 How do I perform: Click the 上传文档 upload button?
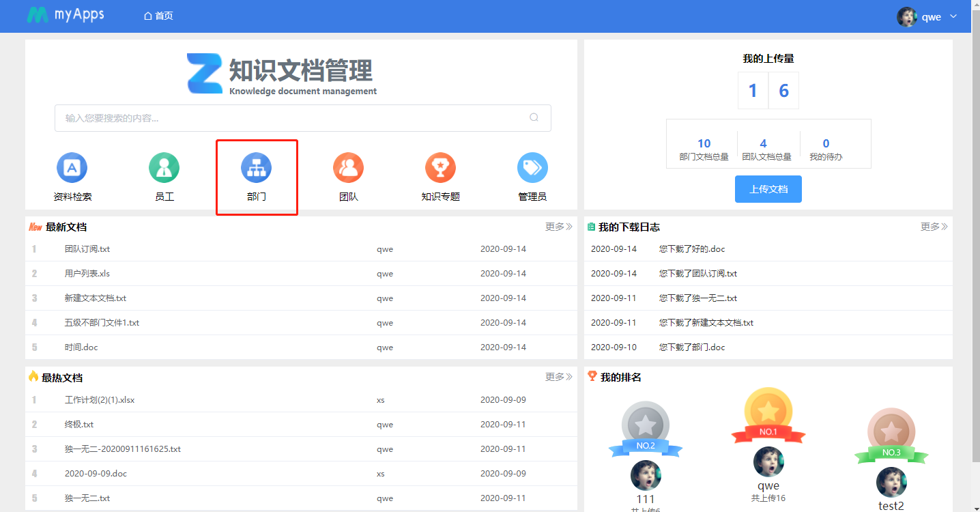pyautogui.click(x=768, y=189)
